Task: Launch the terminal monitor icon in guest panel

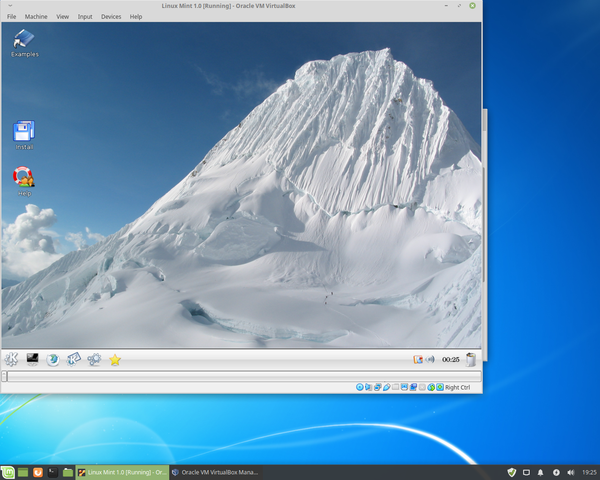Action: [33, 359]
